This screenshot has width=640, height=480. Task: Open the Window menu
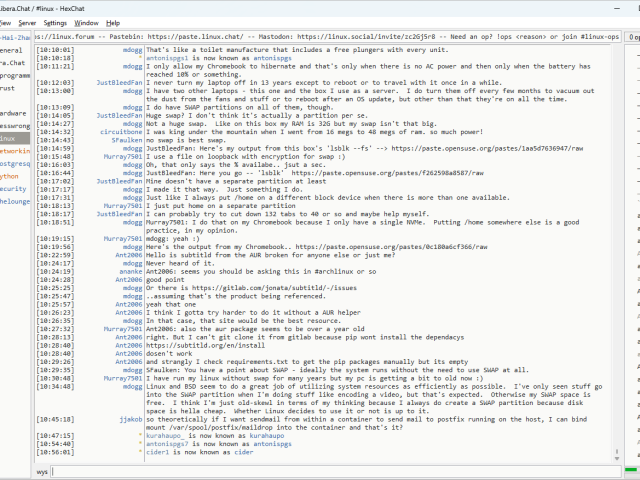[87, 22]
